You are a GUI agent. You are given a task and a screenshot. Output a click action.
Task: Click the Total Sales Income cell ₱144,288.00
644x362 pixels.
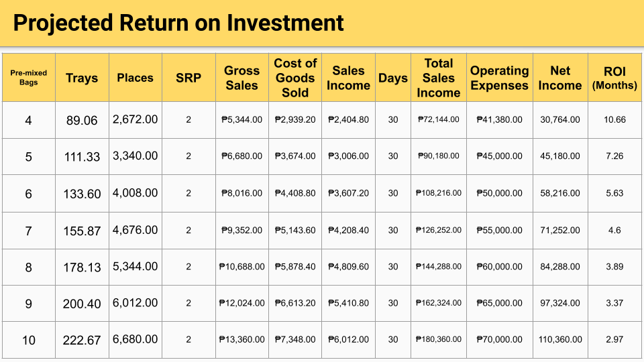click(439, 266)
